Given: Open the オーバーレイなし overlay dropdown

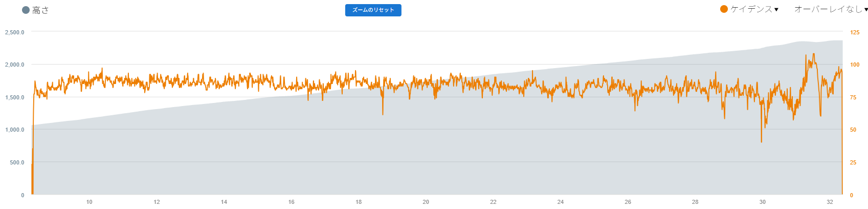Looking at the screenshot, I should click(x=828, y=9).
